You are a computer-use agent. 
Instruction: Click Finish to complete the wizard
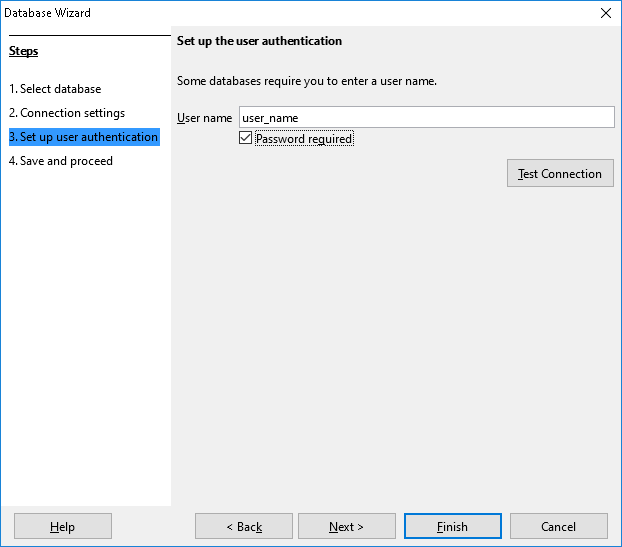452,526
